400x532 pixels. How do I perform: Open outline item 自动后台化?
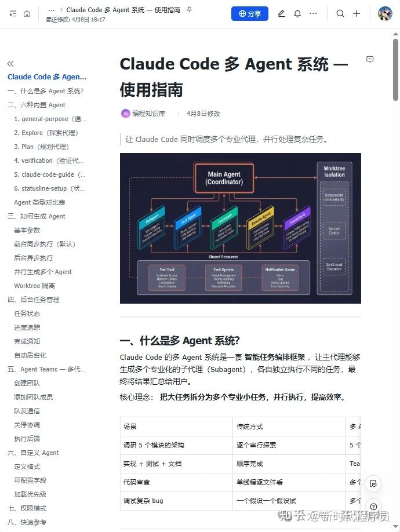[30, 355]
